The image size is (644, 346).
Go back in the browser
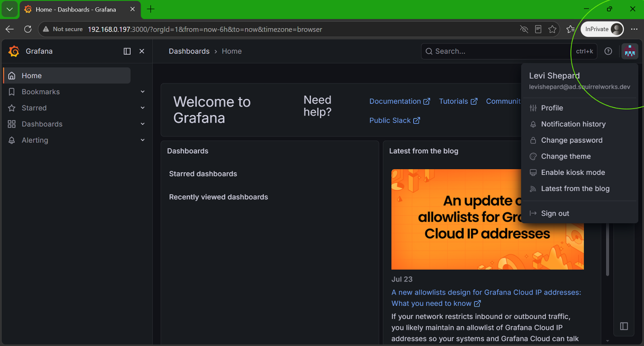(x=10, y=29)
